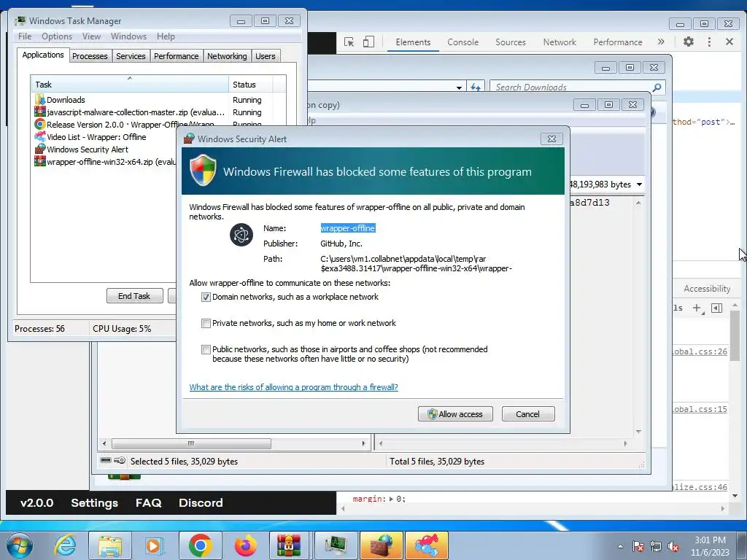Enable Public networks checkbox
The width and height of the screenshot is (747, 560).
206,349
